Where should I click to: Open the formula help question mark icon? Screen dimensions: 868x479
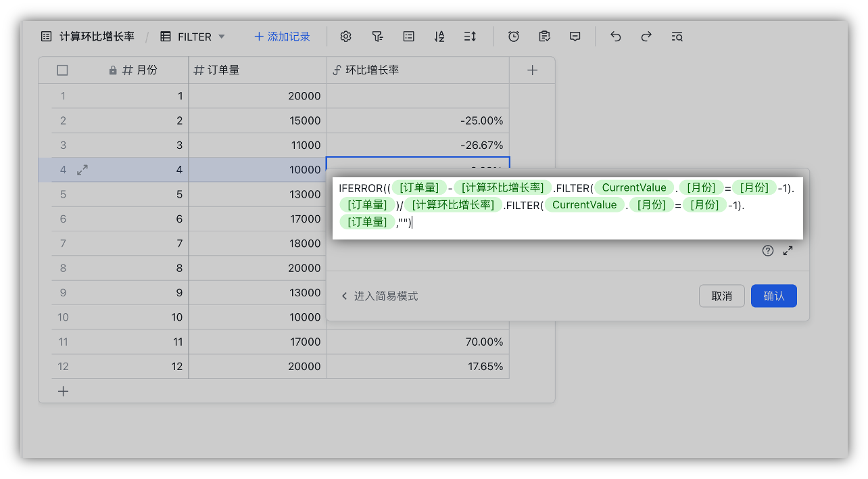768,250
